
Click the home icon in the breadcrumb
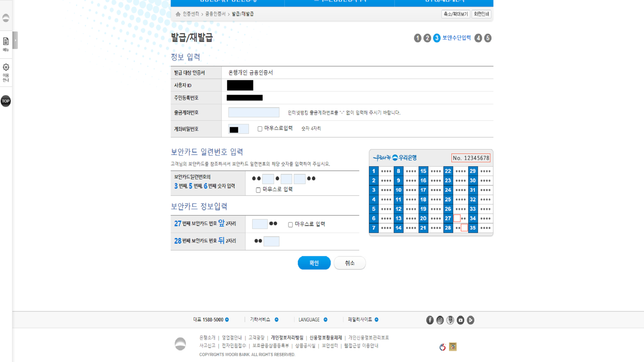tap(178, 14)
